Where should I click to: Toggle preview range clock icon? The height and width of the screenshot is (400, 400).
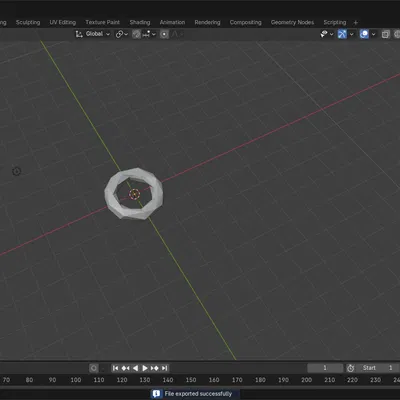tap(350, 368)
